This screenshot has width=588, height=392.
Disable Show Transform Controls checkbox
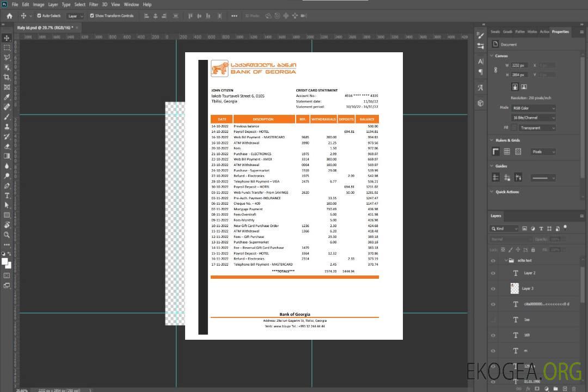click(x=91, y=16)
